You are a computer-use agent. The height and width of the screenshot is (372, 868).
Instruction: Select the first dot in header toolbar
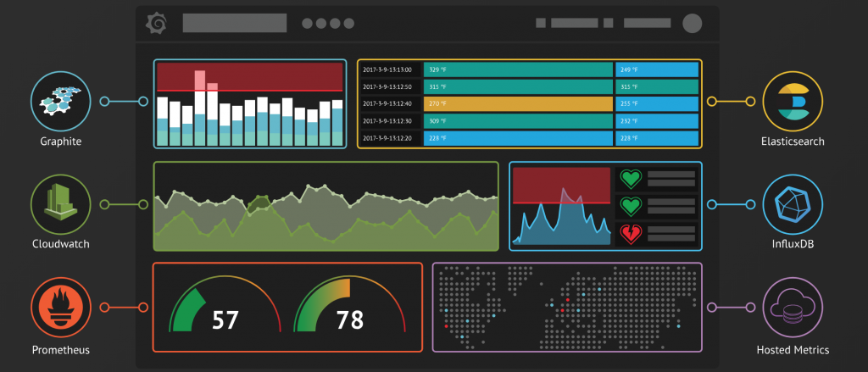tap(307, 23)
